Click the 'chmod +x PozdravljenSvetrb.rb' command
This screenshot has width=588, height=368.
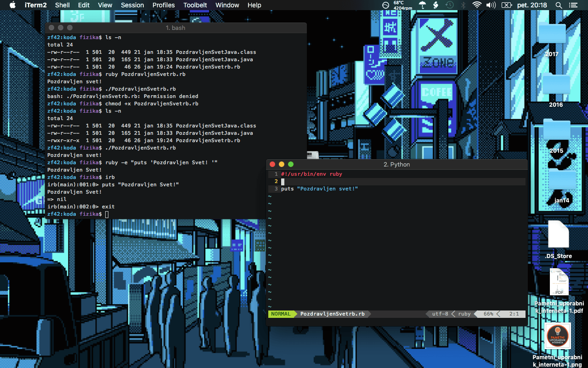pyautogui.click(x=152, y=104)
